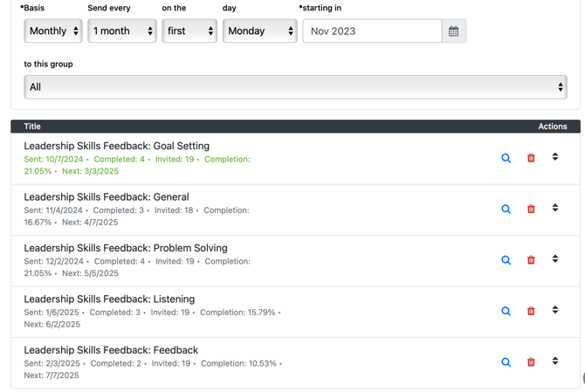This screenshot has width=585, height=392.
Task: View the Goal Setting survey with magnifier icon
Action: click(x=506, y=158)
